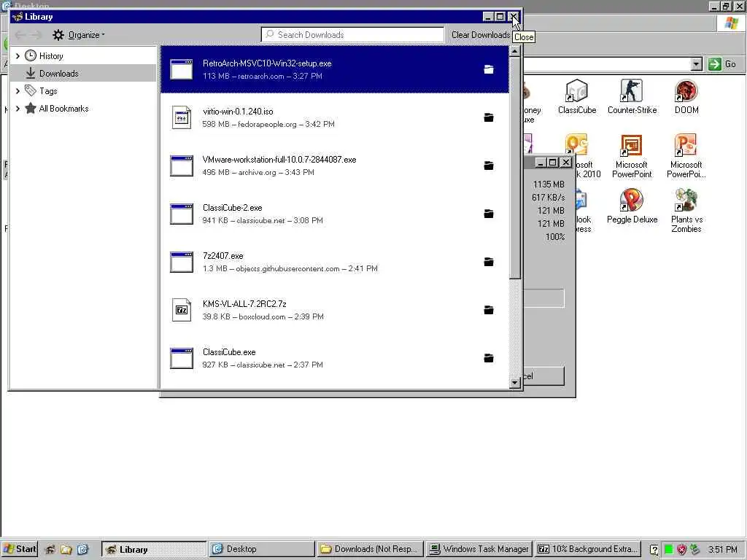Click taskbar clock showing 3:51 PM
This screenshot has height=560, width=747.
tap(722, 550)
